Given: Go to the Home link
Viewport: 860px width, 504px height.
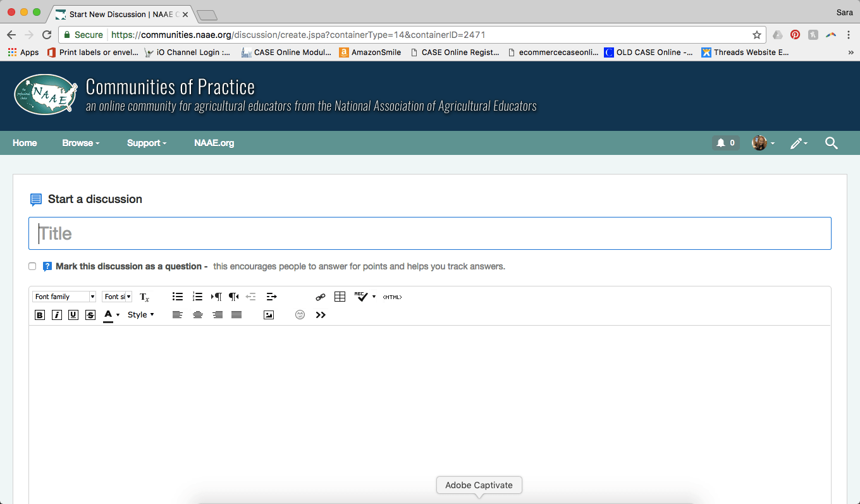Looking at the screenshot, I should [25, 143].
